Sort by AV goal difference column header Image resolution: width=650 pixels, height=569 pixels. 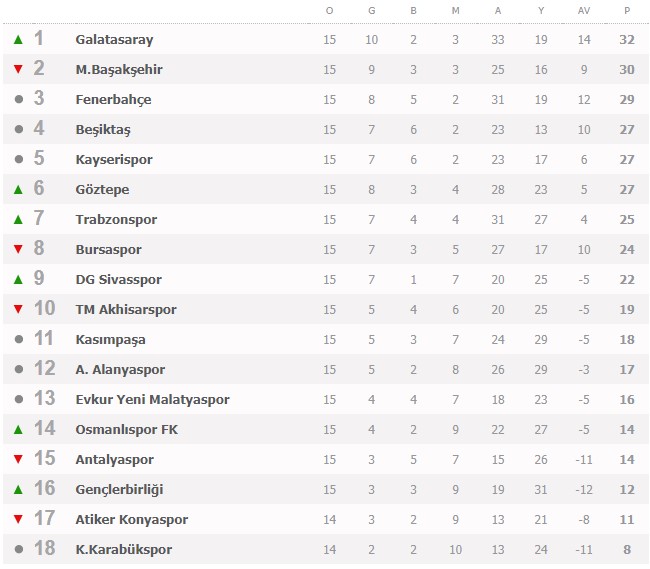coord(584,11)
